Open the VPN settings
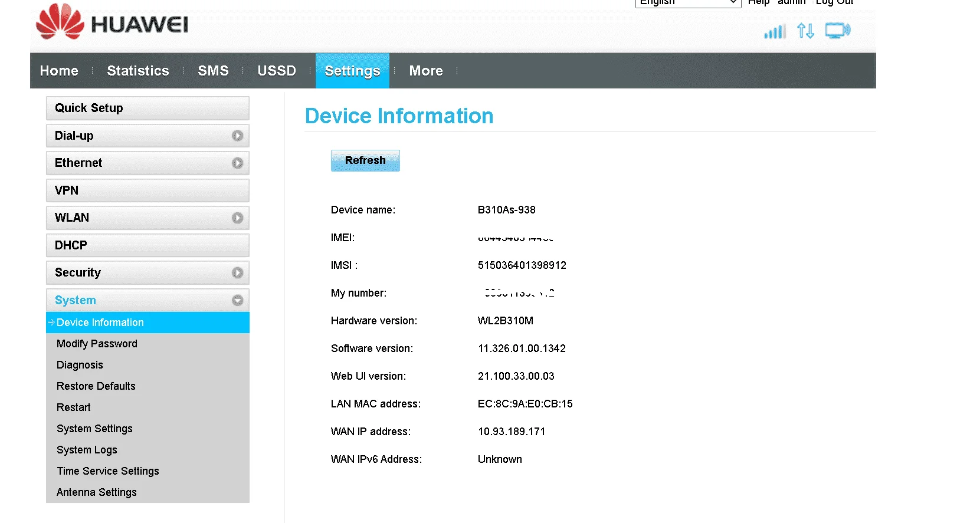Screen dimensions: 980x523 [148, 190]
